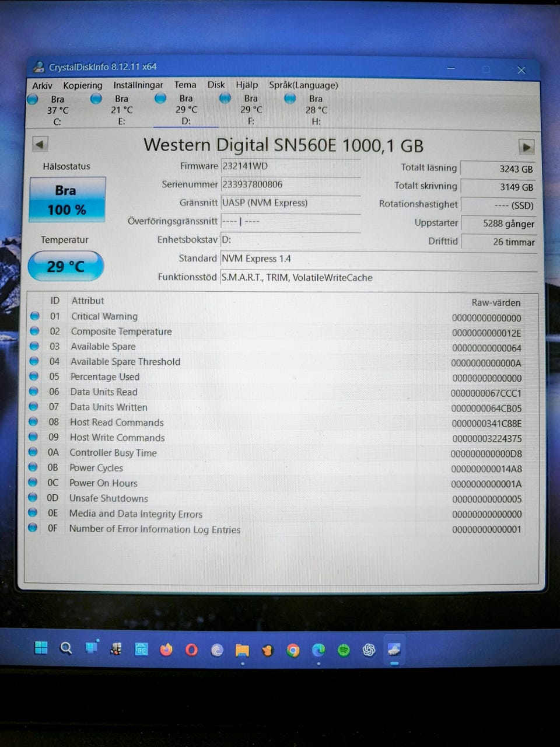Open the Arkiv menu
560x747 pixels.
pyautogui.click(x=42, y=86)
